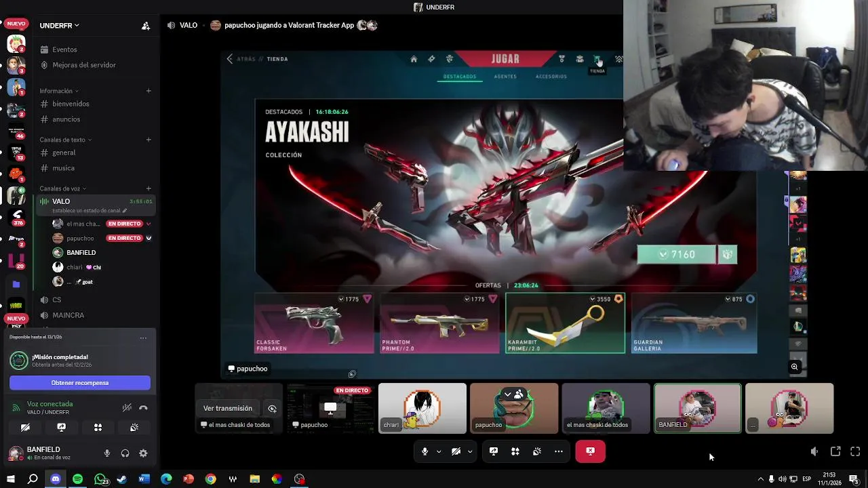The image size is (868, 488).
Task: Click Ver transmisión button
Action: (x=228, y=409)
